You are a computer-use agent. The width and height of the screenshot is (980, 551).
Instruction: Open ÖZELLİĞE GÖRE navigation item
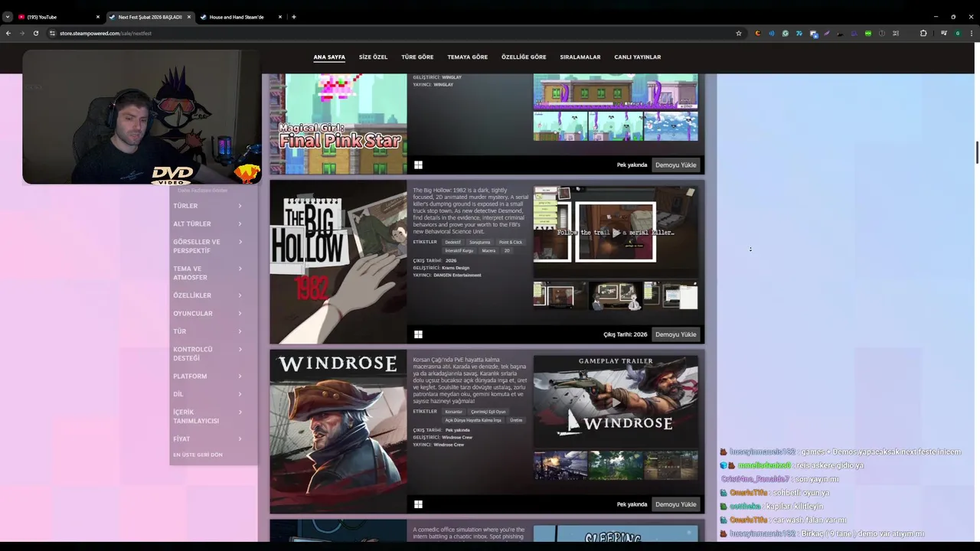[x=524, y=57]
